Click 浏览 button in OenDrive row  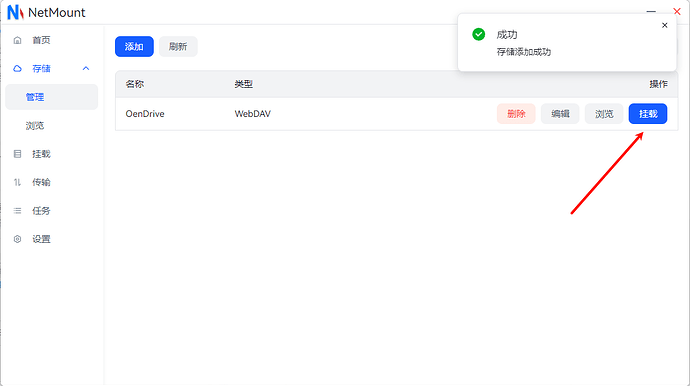point(604,114)
